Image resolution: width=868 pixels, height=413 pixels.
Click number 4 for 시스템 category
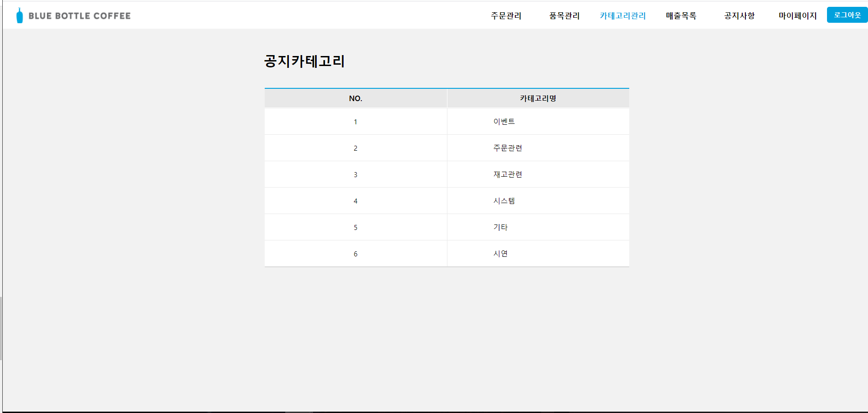[x=355, y=200]
